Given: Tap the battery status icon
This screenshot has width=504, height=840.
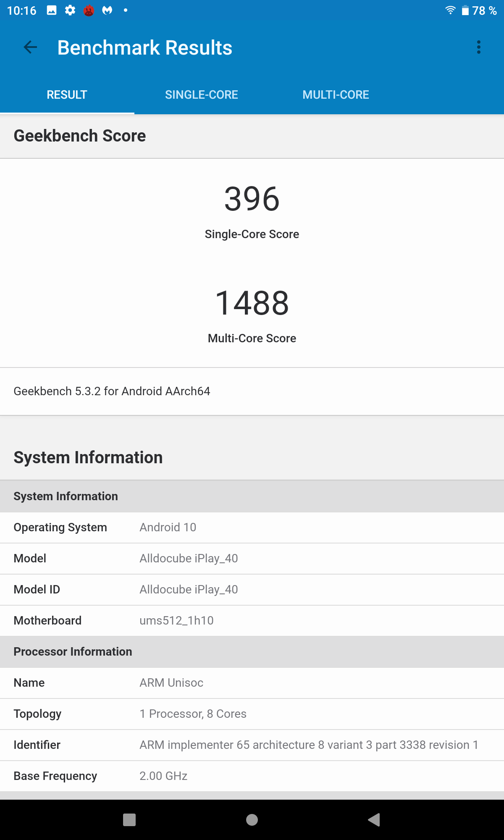Looking at the screenshot, I should [465, 10].
